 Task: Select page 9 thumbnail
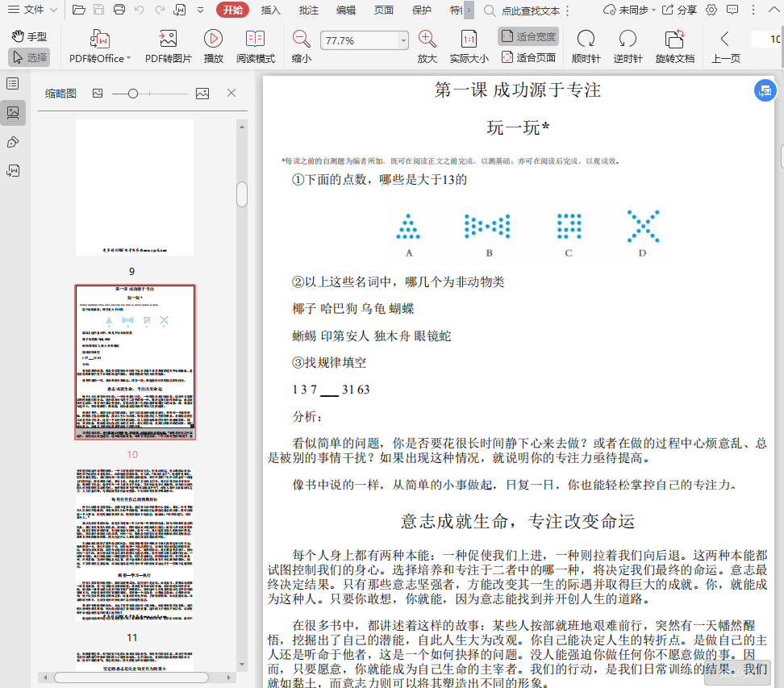(x=135, y=187)
